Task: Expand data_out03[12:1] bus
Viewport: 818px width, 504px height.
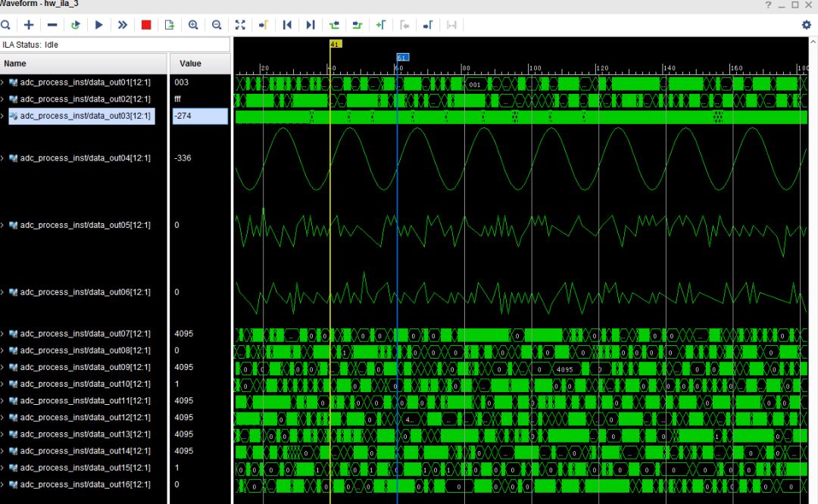Action: coord(2,116)
